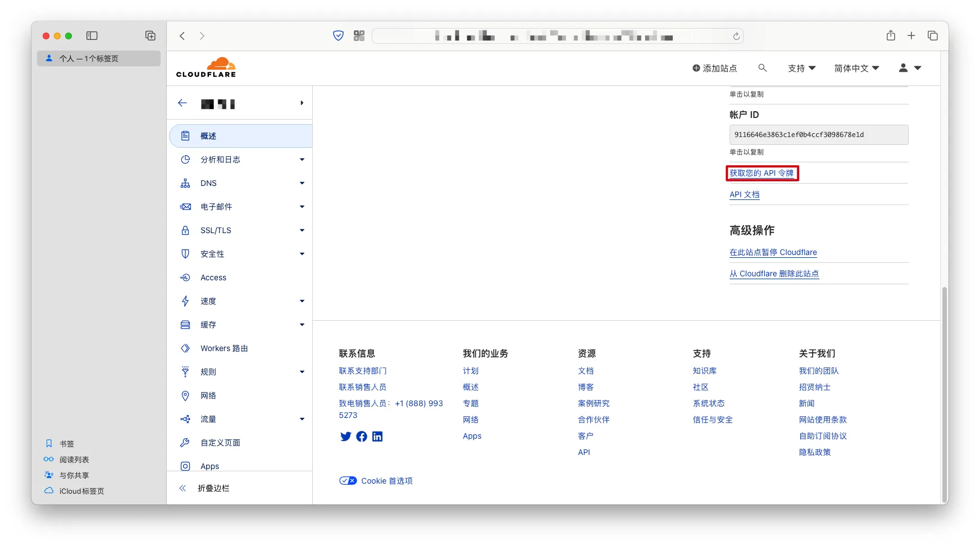Viewport: 980px width, 546px height.
Task: Go back with the browser back arrow
Action: tap(182, 36)
